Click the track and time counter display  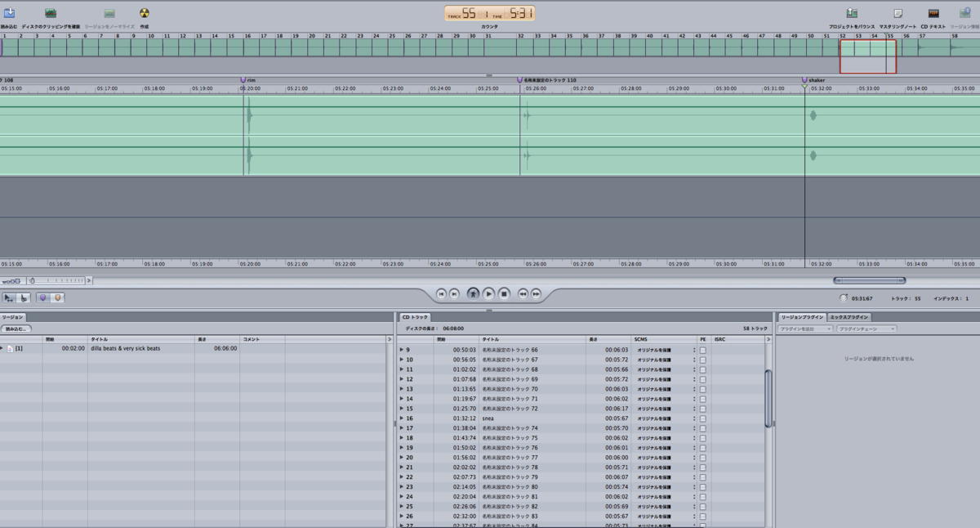pos(490,13)
